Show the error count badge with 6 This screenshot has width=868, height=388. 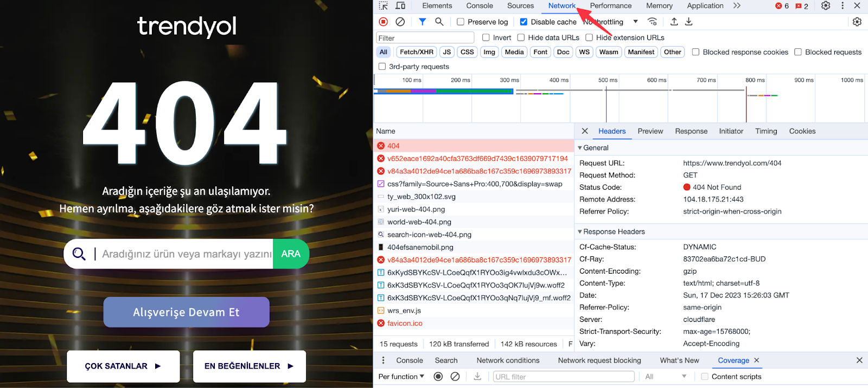point(782,6)
